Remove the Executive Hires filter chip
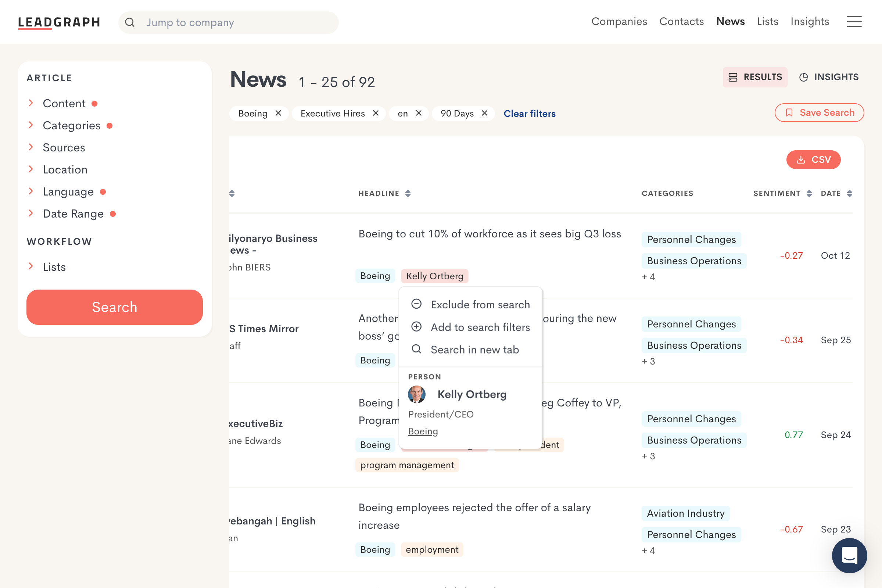The width and height of the screenshot is (882, 588). pos(375,113)
